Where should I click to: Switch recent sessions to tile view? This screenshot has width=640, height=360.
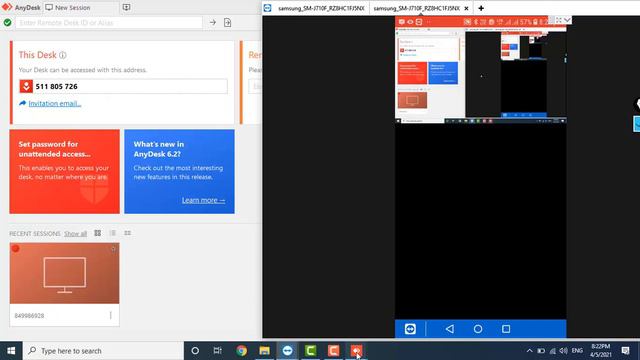click(x=98, y=233)
